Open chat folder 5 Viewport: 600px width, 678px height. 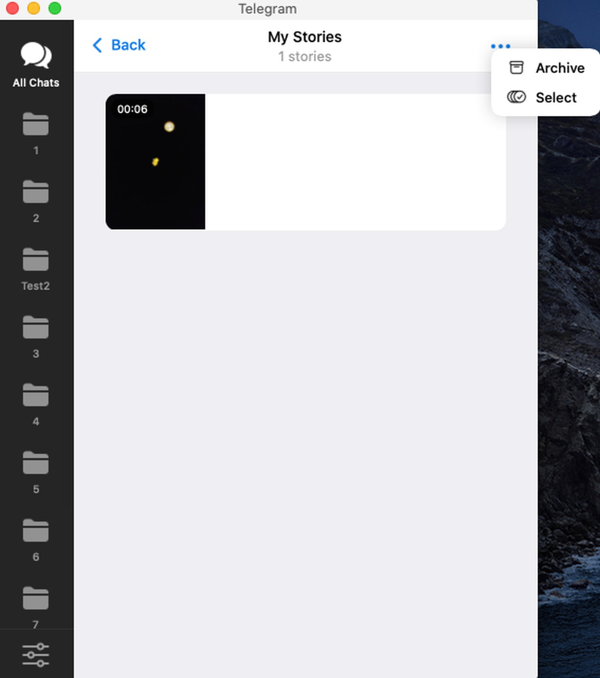click(x=36, y=471)
